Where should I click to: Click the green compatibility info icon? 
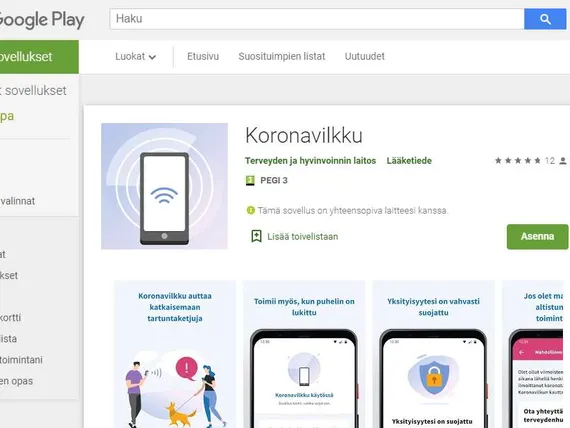click(x=250, y=210)
